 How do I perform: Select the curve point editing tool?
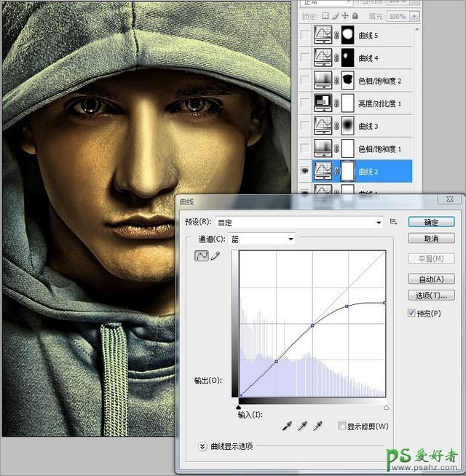(200, 256)
